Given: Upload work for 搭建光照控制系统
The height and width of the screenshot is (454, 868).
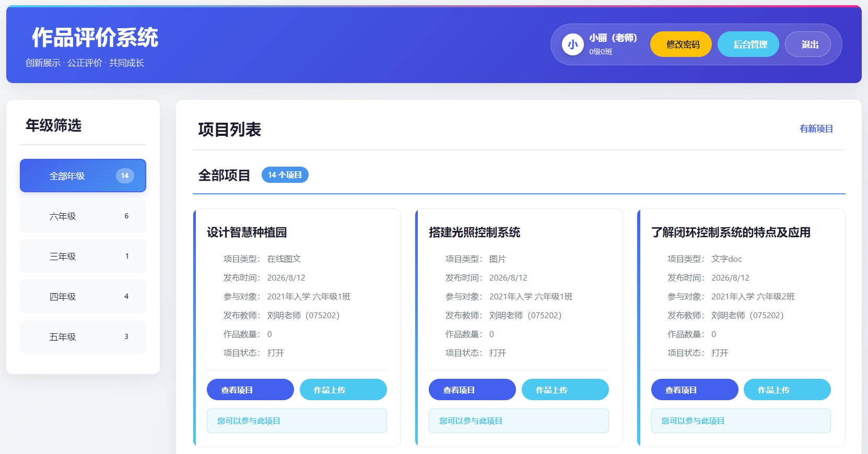Looking at the screenshot, I should tap(565, 390).
